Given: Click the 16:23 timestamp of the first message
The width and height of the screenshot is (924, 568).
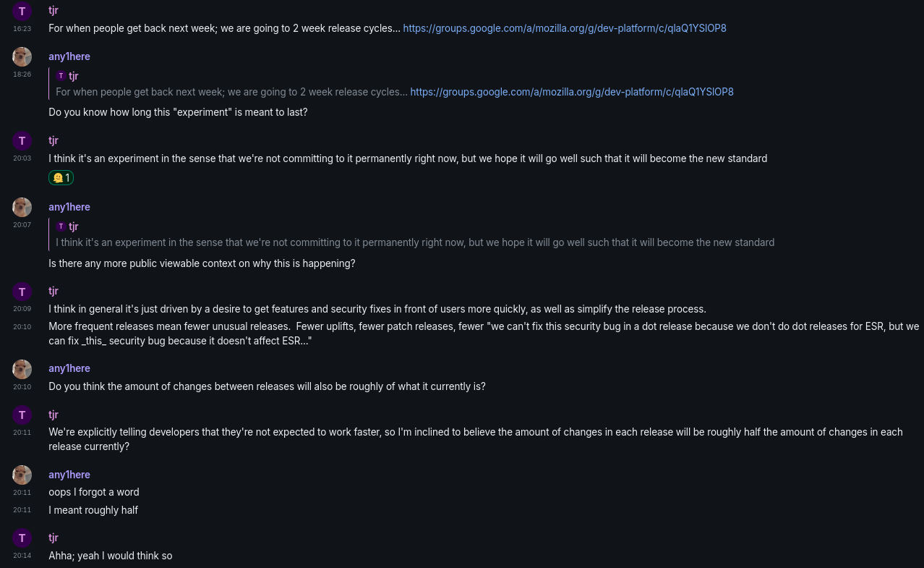Looking at the screenshot, I should click(22, 29).
